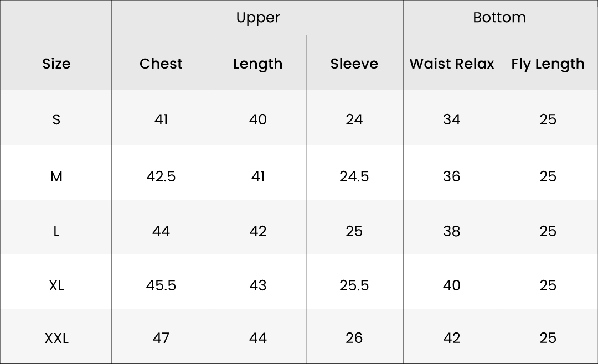Click the Upper group header

pyautogui.click(x=257, y=18)
